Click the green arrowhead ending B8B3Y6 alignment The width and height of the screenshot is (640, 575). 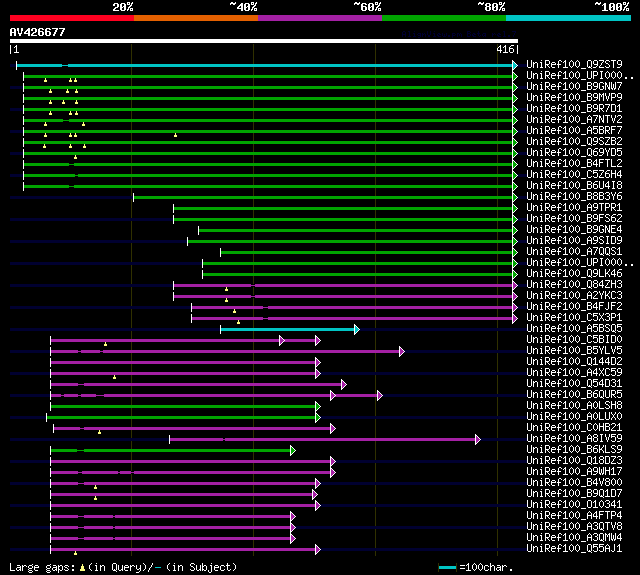tap(515, 197)
